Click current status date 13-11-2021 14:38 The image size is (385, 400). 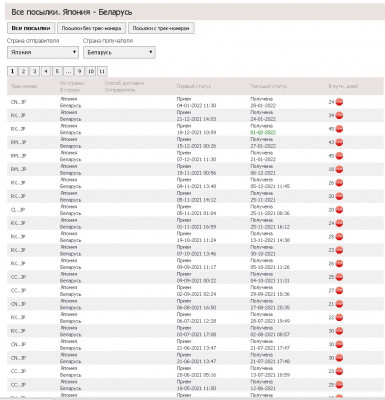click(270, 240)
